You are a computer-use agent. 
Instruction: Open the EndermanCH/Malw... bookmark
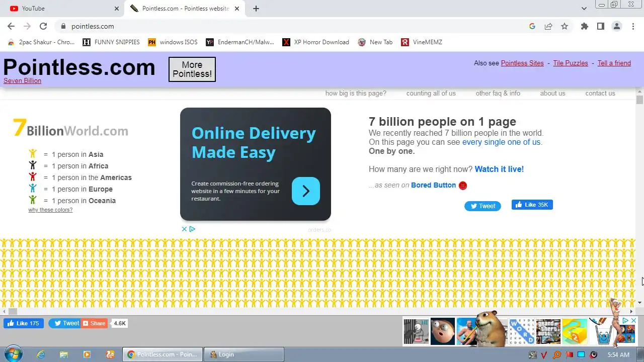point(240,42)
